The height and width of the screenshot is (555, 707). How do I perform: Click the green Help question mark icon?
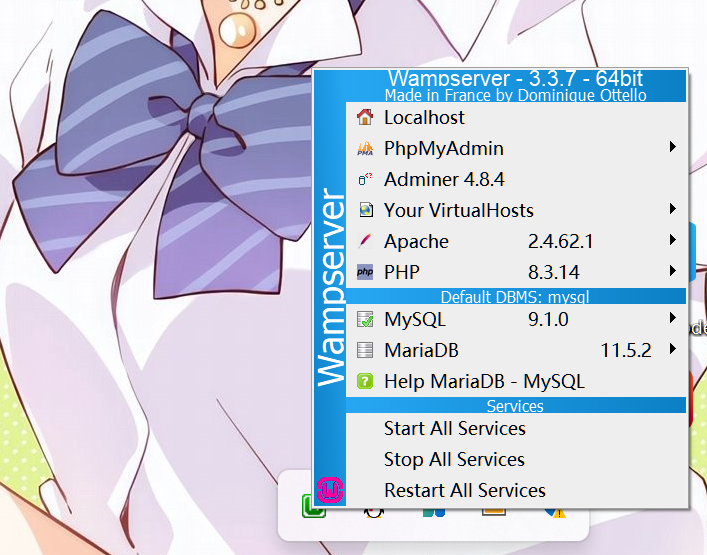(364, 382)
